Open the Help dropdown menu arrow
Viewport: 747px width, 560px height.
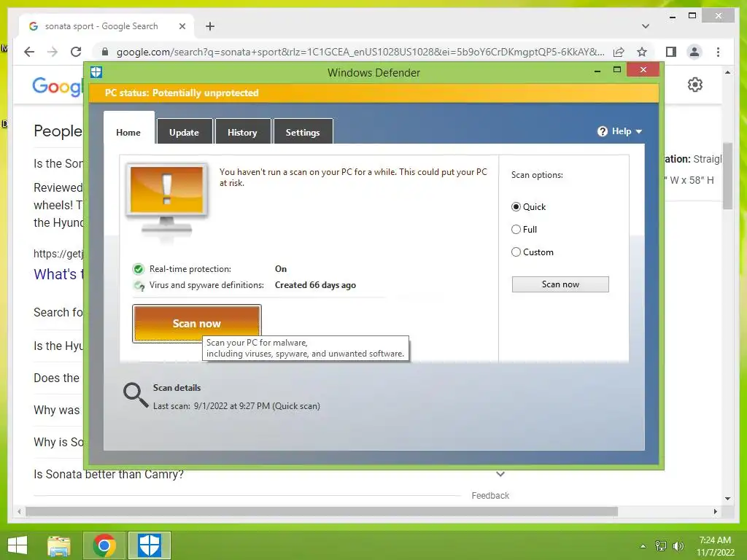click(639, 131)
